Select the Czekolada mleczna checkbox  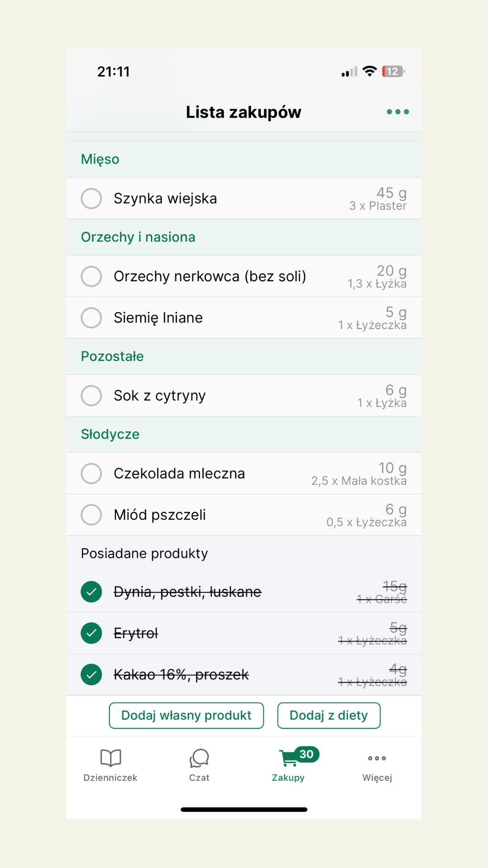point(91,473)
